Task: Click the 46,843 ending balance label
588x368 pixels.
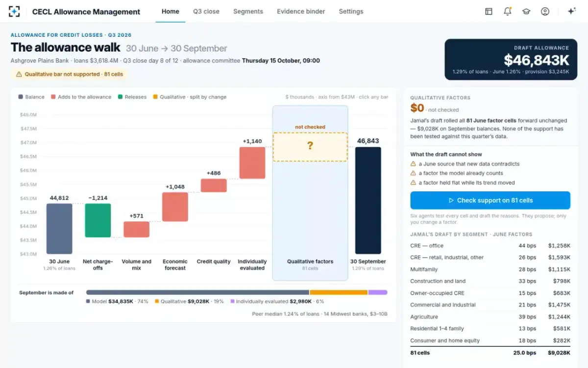Action: (368, 141)
